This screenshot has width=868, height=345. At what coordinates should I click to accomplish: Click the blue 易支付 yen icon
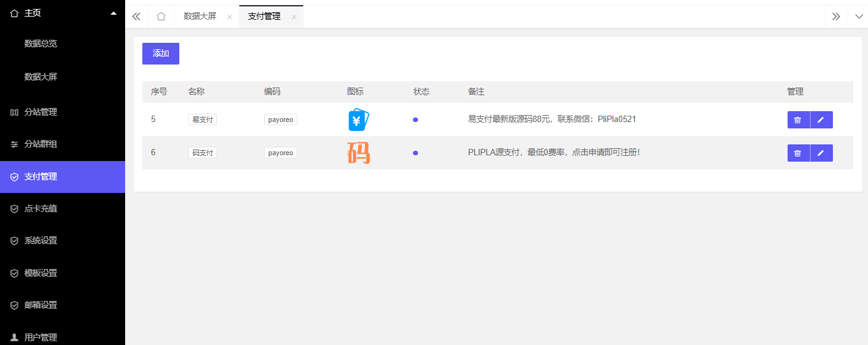coord(359,119)
